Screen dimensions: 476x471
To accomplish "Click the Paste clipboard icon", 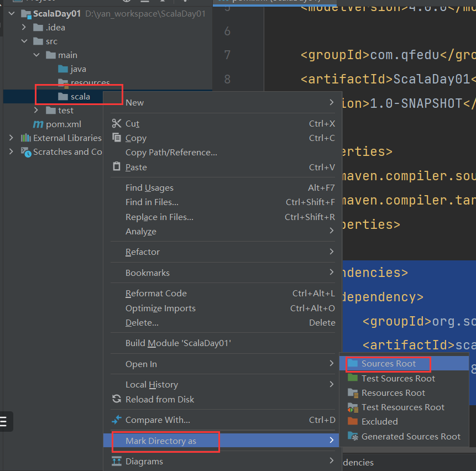I will [x=117, y=166].
